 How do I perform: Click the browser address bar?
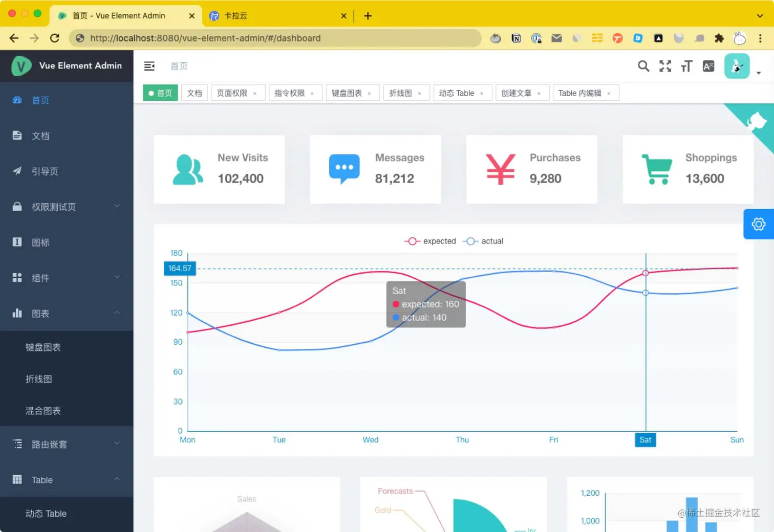coord(275,38)
